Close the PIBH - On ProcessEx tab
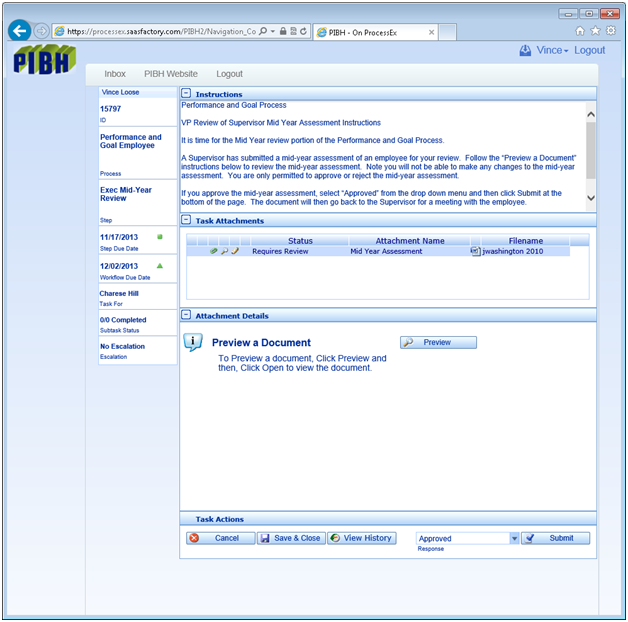628x622 pixels. (x=431, y=32)
